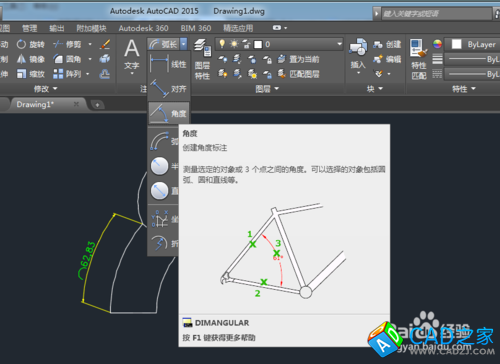Choose Radius dimension icon in the menu
Image resolution: width=500 pixels, height=364 pixels.
(159, 166)
